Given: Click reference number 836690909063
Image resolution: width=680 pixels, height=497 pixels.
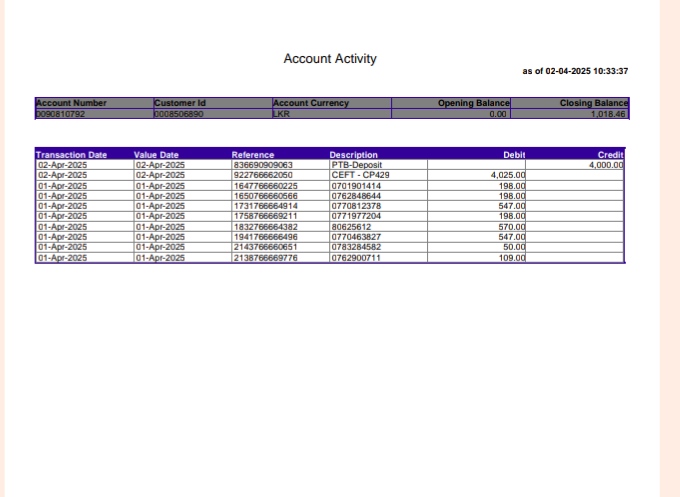Looking at the screenshot, I should (x=262, y=165).
